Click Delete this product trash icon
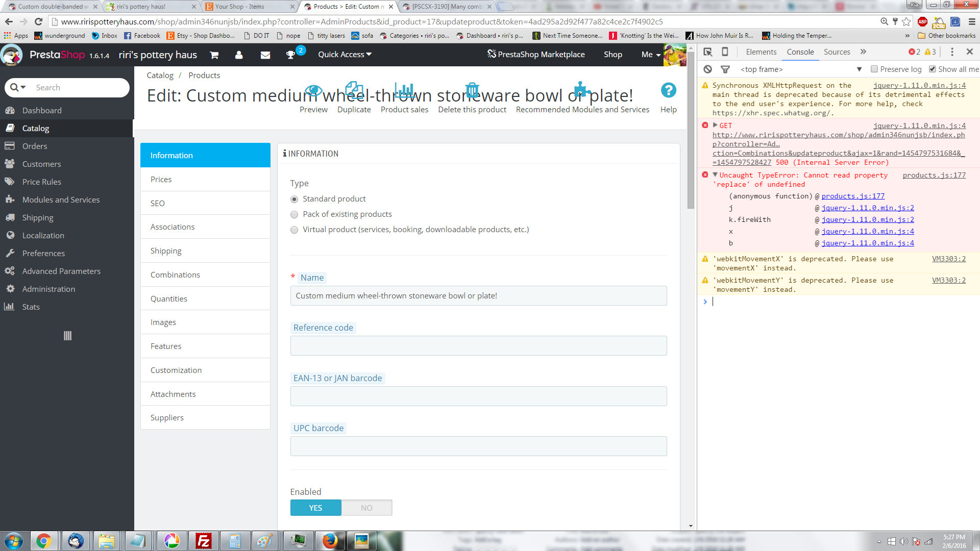The width and height of the screenshot is (980, 551). pyautogui.click(x=472, y=91)
